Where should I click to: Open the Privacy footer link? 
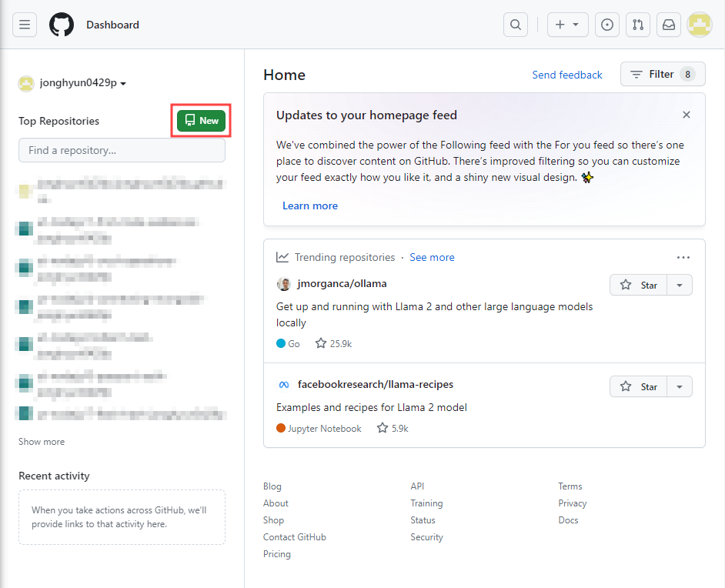pyautogui.click(x=573, y=503)
